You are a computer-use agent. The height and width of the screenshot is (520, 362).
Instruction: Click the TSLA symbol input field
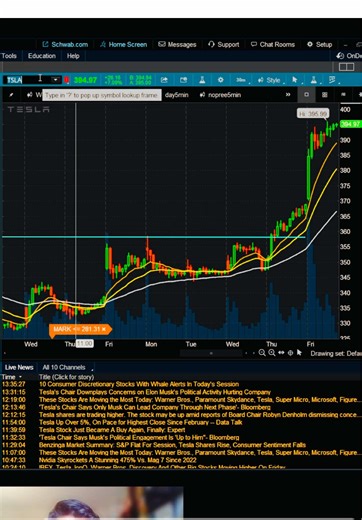point(27,80)
